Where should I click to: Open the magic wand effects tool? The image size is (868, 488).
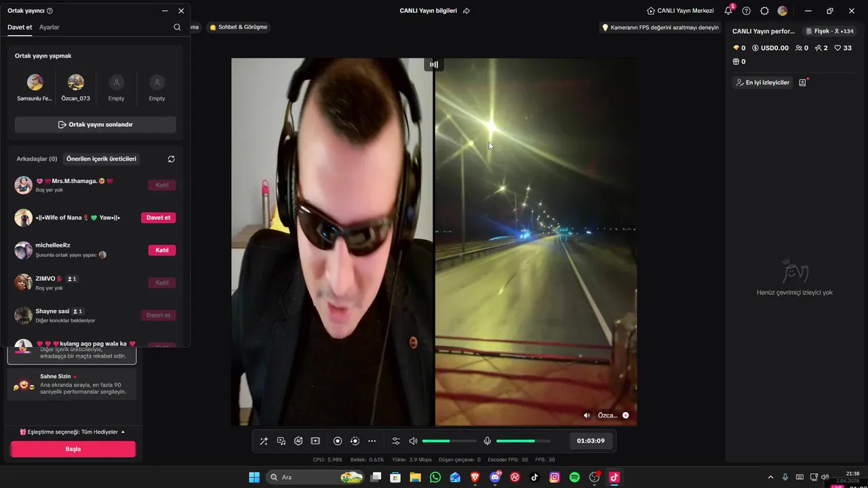point(264,441)
